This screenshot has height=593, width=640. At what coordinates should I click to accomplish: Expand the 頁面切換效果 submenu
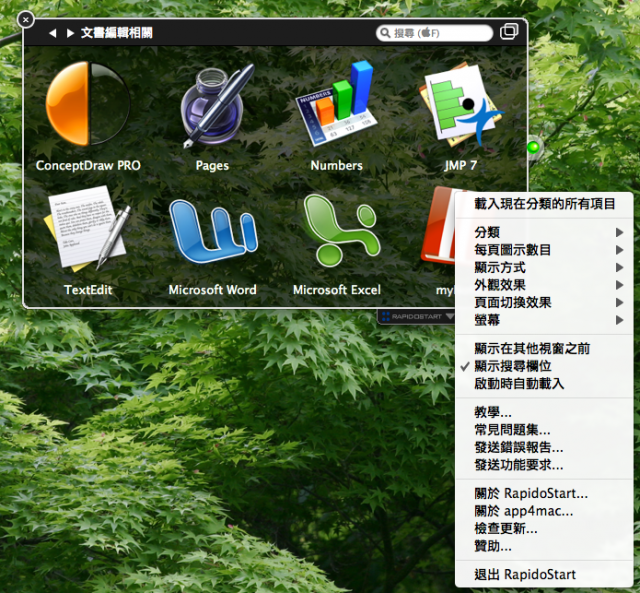[544, 302]
